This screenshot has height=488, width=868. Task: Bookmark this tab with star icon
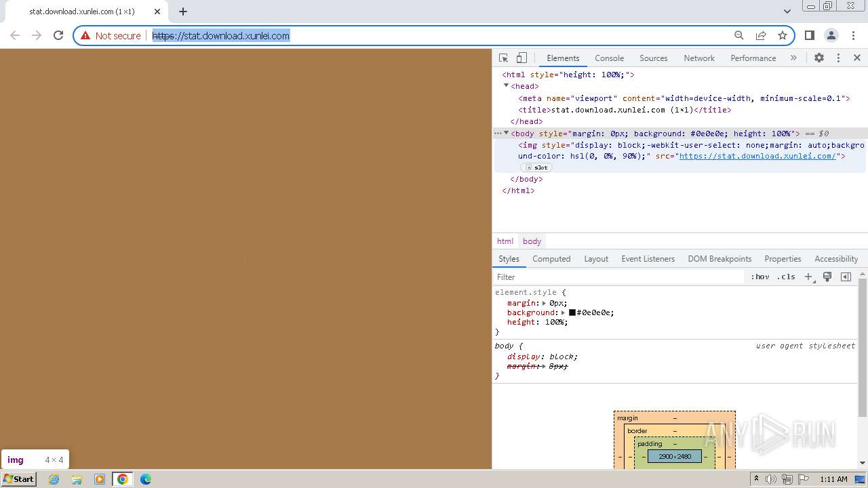coord(783,35)
